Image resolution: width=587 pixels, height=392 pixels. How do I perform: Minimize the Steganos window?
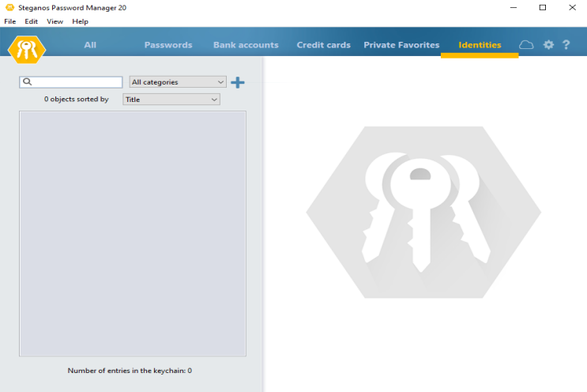[514, 7]
